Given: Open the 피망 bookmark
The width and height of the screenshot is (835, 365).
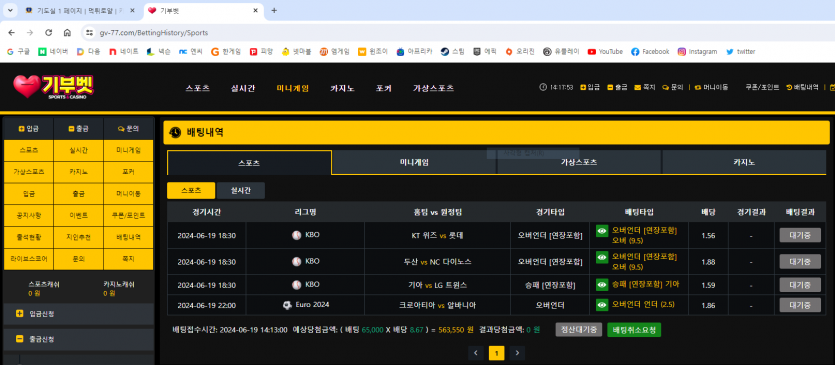Looking at the screenshot, I should [261, 52].
